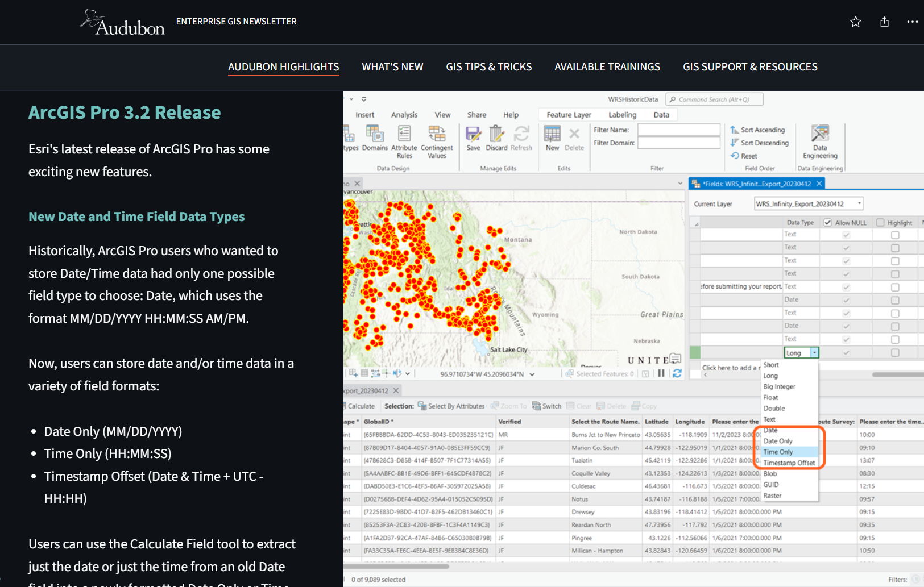
Task: Select Timestamp Offset from data type list
Action: point(789,463)
